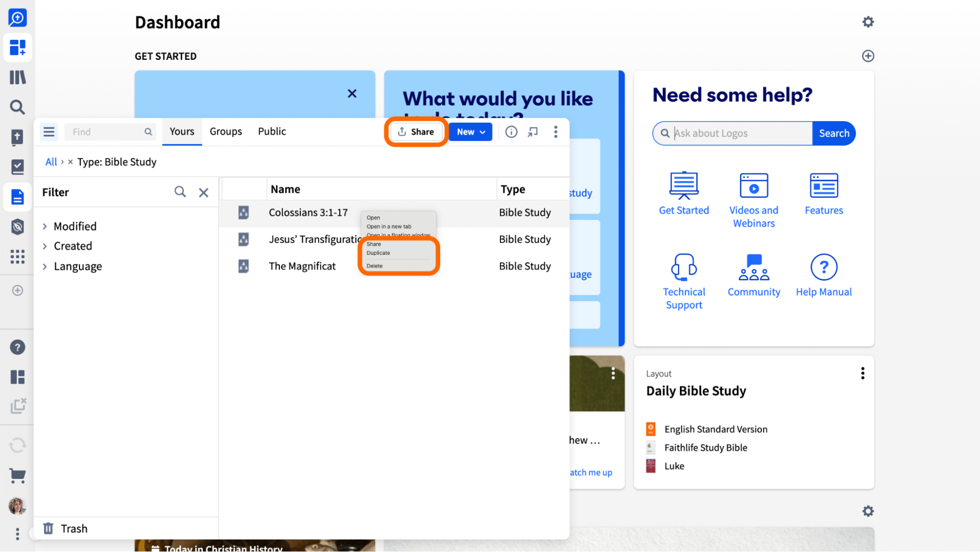
Task: Click the document icon beside Colossians 3:1-17
Action: [243, 212]
